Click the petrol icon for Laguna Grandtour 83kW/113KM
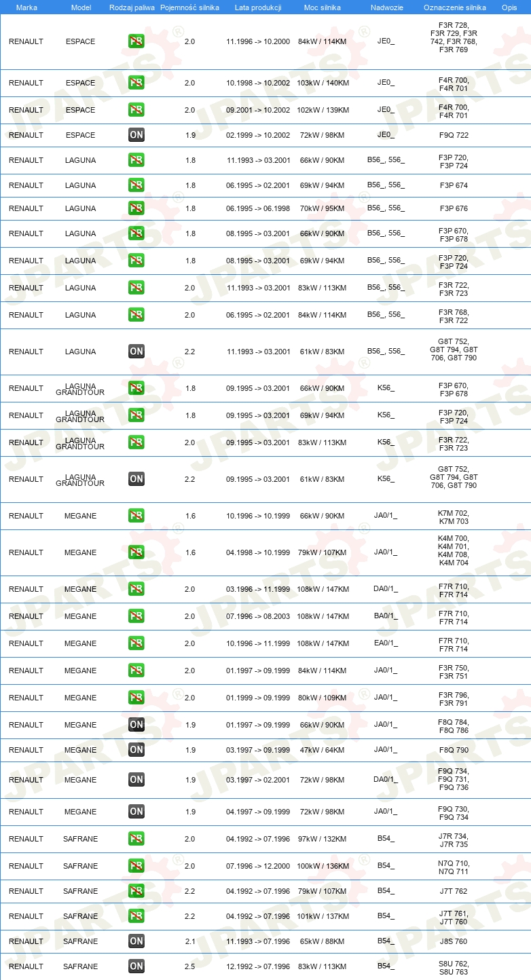531x980 pixels. [136, 442]
